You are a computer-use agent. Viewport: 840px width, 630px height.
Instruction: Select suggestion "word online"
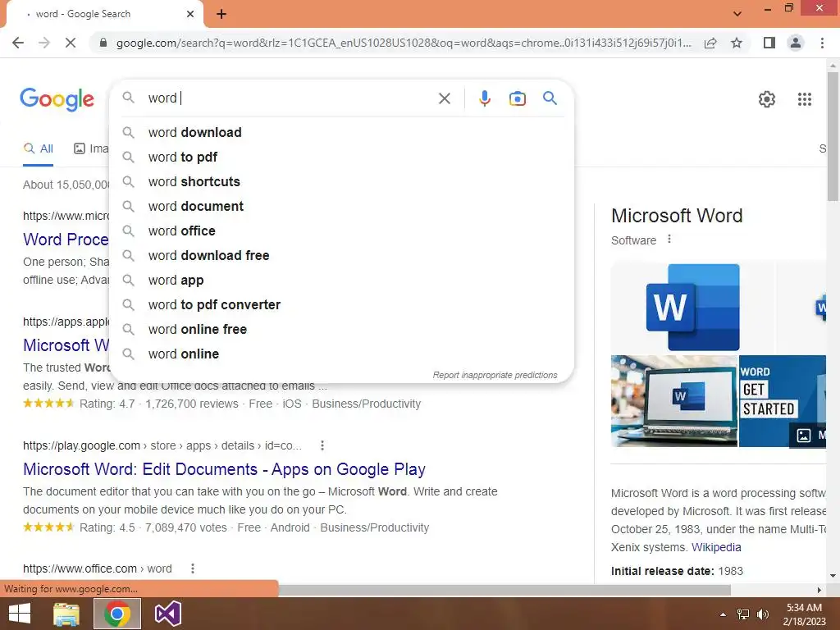341,354
